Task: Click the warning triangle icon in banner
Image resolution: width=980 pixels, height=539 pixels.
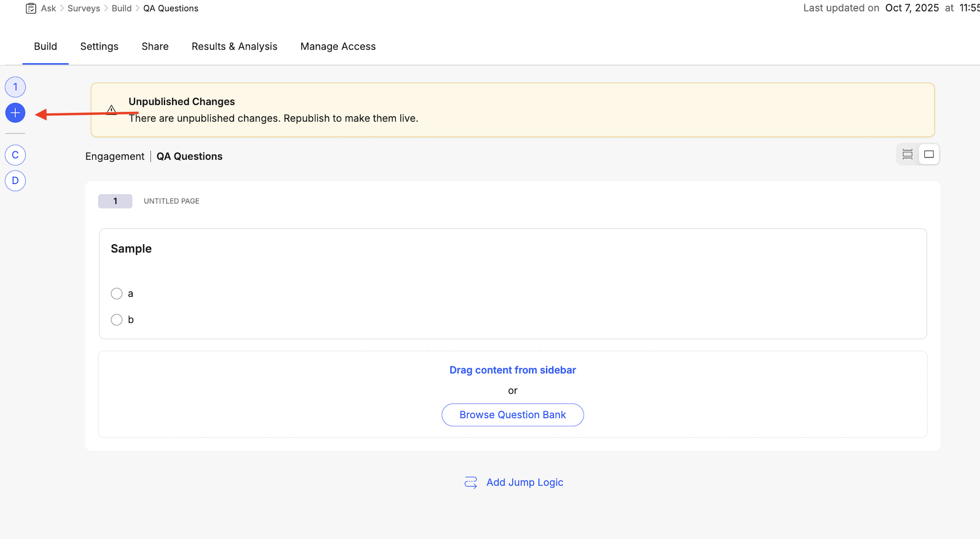Action: click(111, 110)
